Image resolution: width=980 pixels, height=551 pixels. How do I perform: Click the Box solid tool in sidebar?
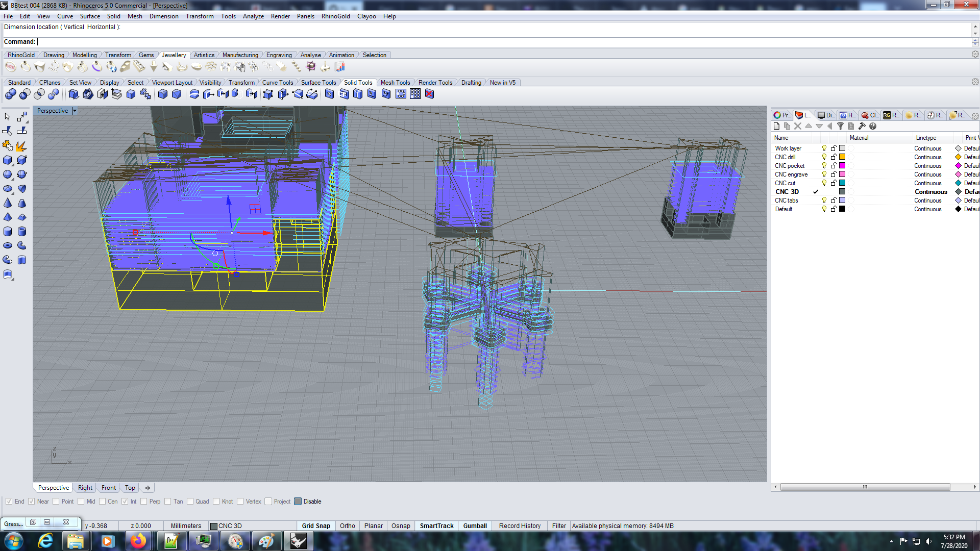[8, 160]
